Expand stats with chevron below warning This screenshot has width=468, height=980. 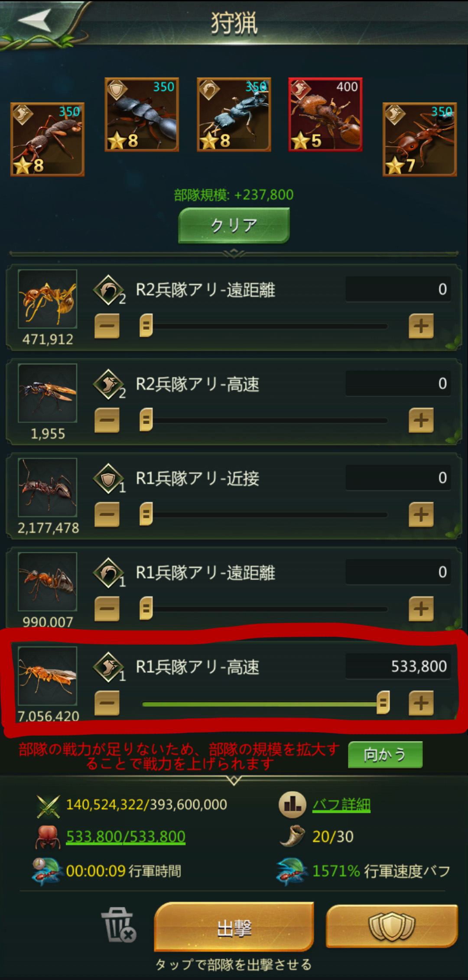click(x=234, y=780)
